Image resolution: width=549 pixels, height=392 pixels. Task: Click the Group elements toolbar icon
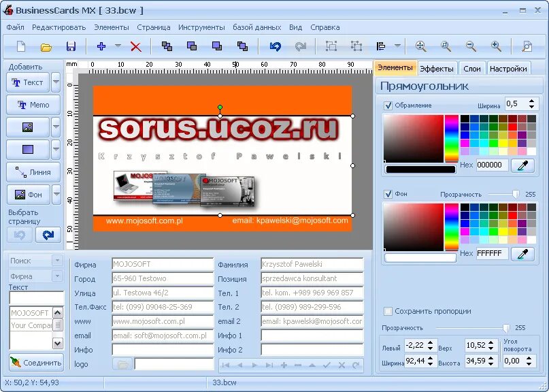coord(331,46)
